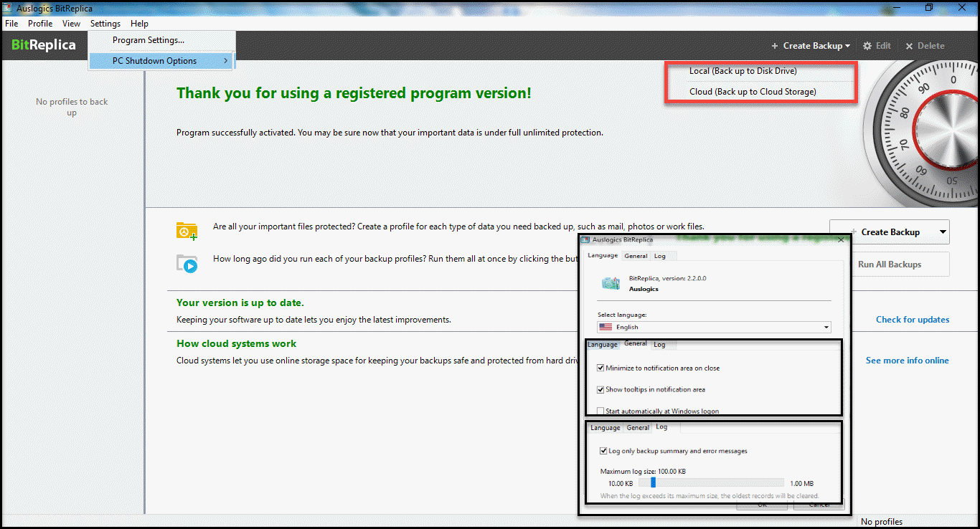Screen dimensions: 980x529
Task: Uncheck Show tooltips in notification area
Action: point(600,389)
